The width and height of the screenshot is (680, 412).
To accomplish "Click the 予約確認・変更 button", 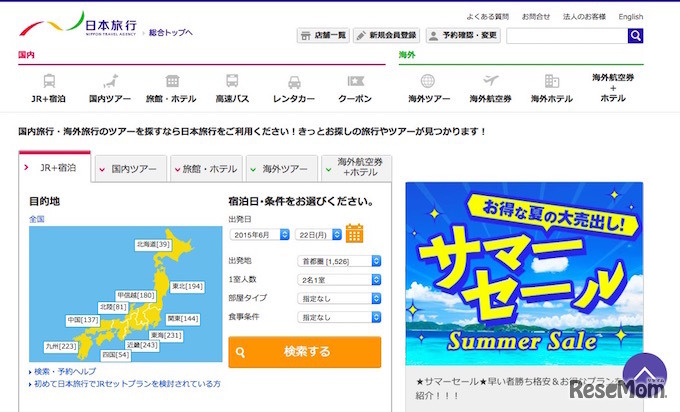I will click(x=463, y=36).
